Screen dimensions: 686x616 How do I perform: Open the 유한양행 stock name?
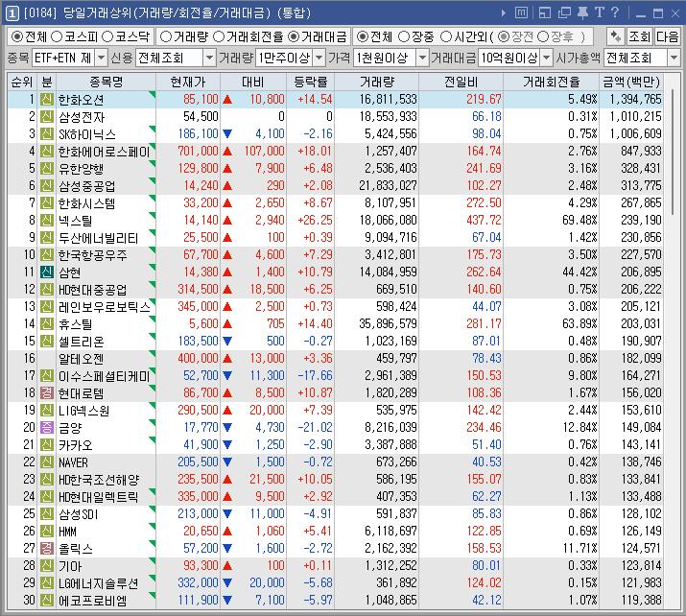tap(81, 169)
